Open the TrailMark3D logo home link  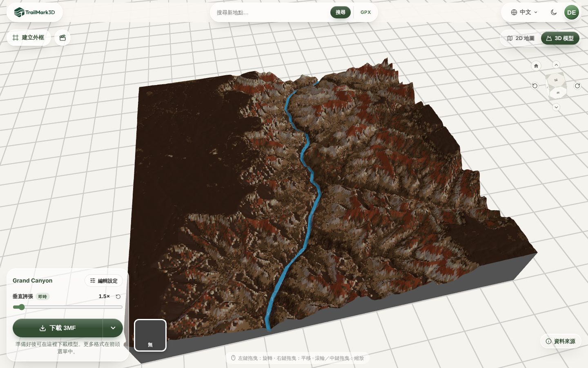[35, 12]
